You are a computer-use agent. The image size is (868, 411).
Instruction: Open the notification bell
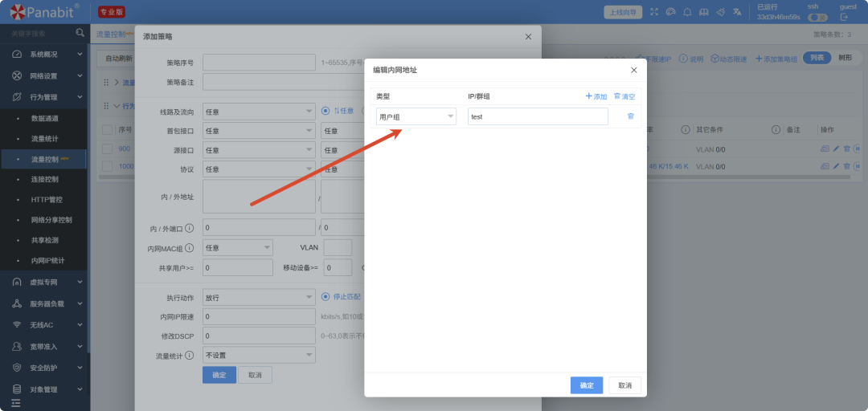click(687, 11)
